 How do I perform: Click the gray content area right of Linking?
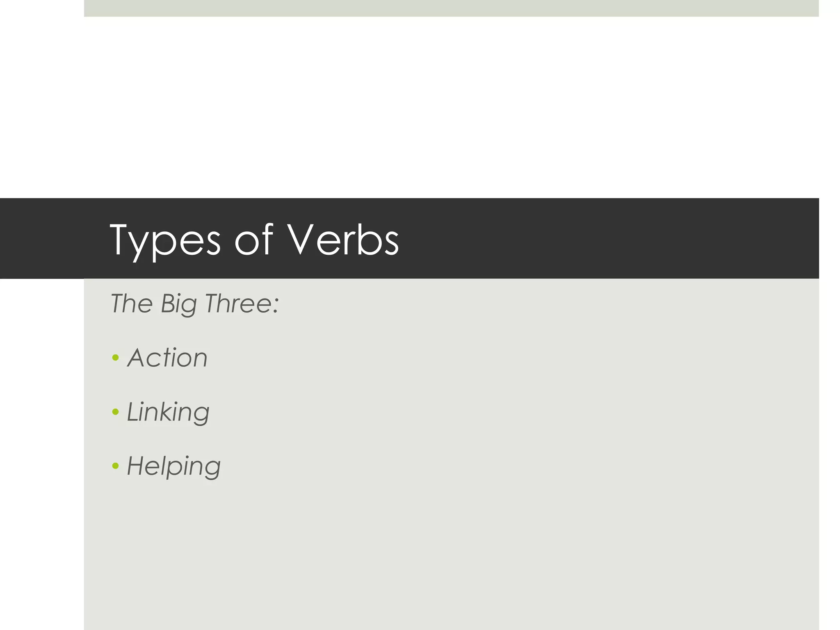(x=492, y=412)
